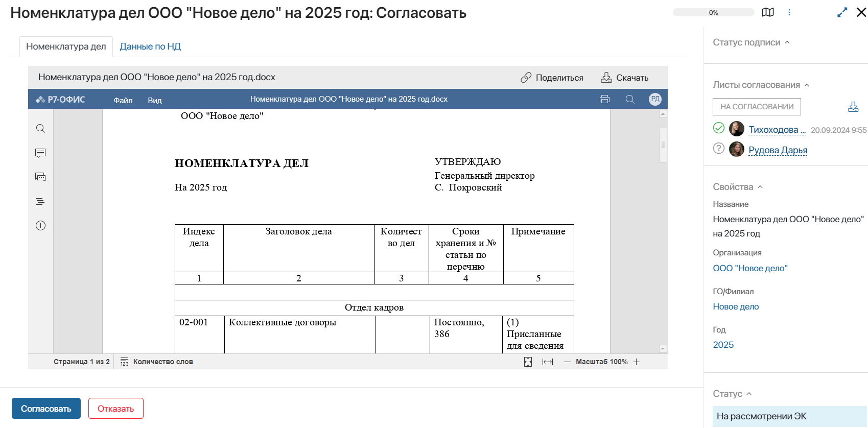Click the pending question-mark status icon
This screenshot has height=428, width=868.
pyautogui.click(x=719, y=149)
